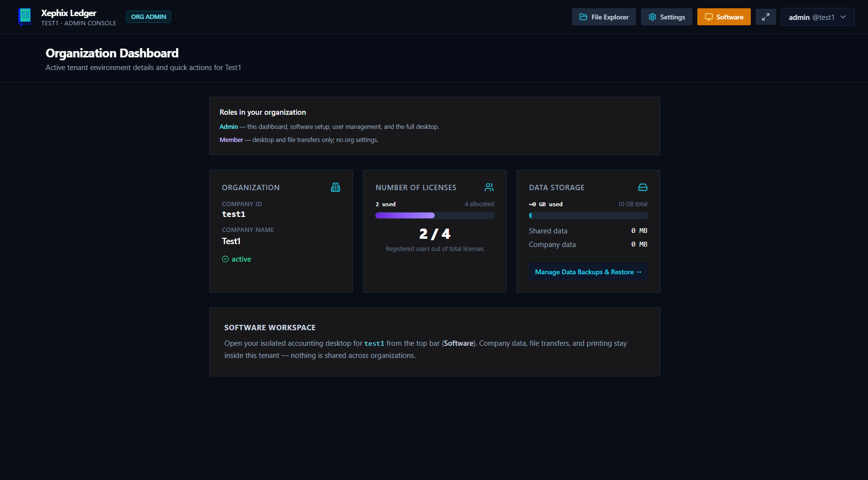Click the folder icon in File Explorer button
The width and height of the screenshot is (868, 480).
pyautogui.click(x=583, y=17)
